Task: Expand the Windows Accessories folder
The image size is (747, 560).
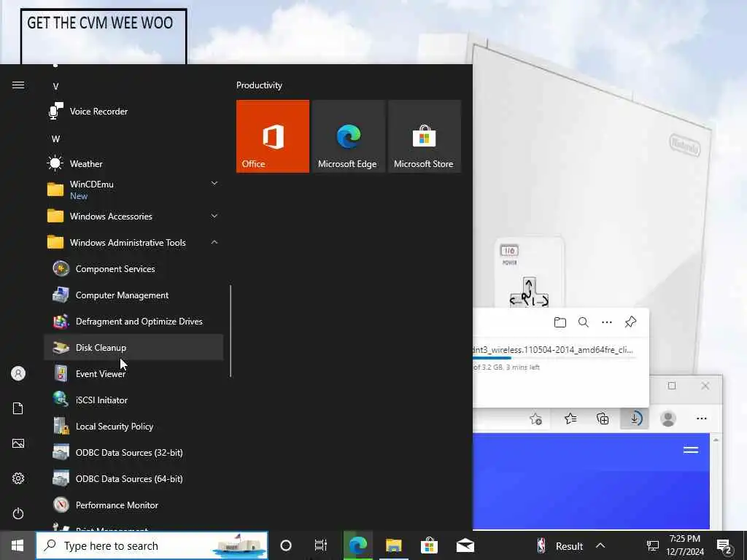Action: tap(133, 216)
